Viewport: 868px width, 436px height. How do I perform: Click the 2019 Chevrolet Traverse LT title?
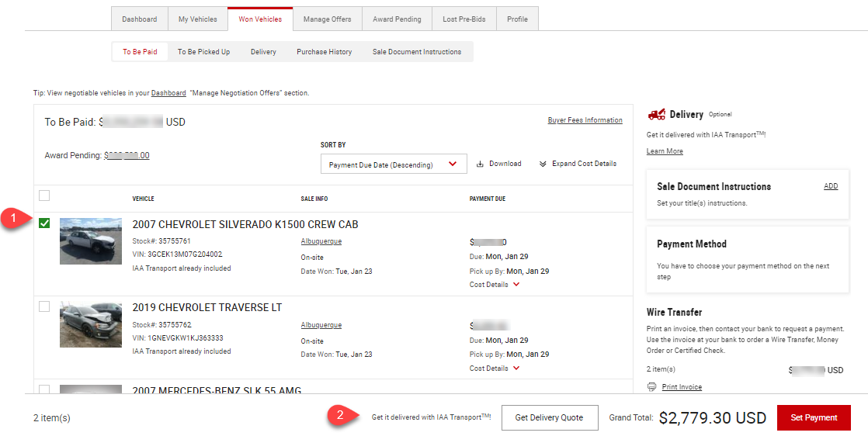pos(207,308)
